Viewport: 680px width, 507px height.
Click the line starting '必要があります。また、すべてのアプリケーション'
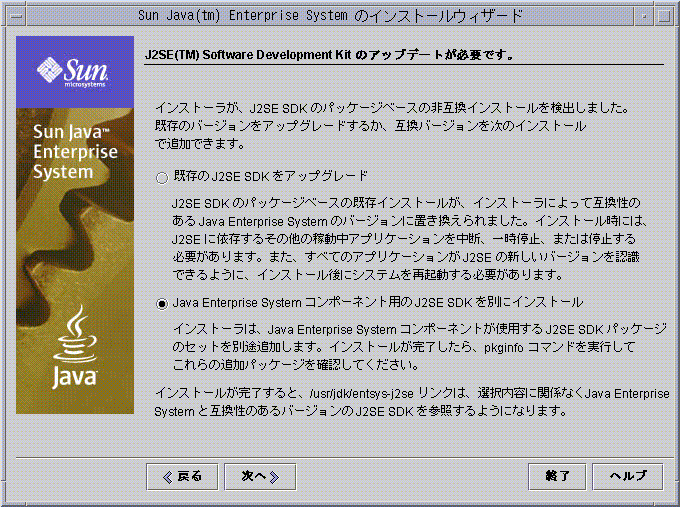point(406,257)
